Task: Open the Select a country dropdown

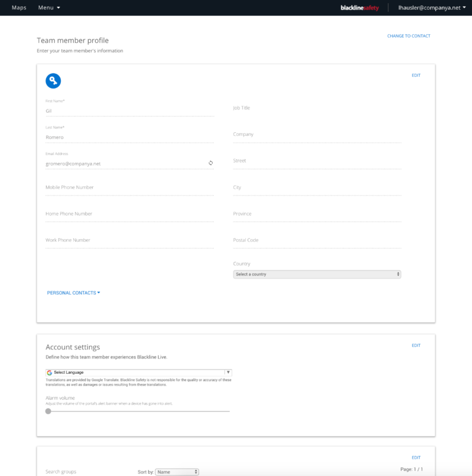Action: [317, 274]
